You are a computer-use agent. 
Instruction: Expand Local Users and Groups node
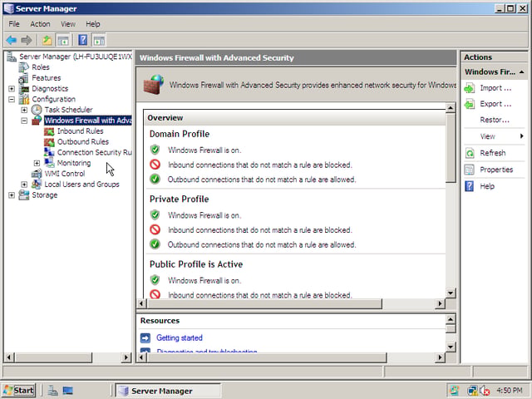pos(24,185)
